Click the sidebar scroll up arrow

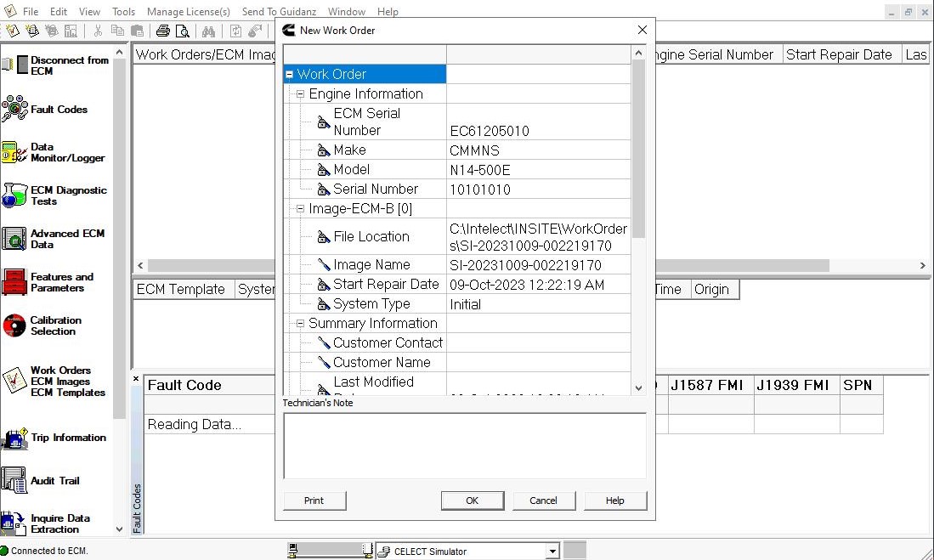[119, 53]
